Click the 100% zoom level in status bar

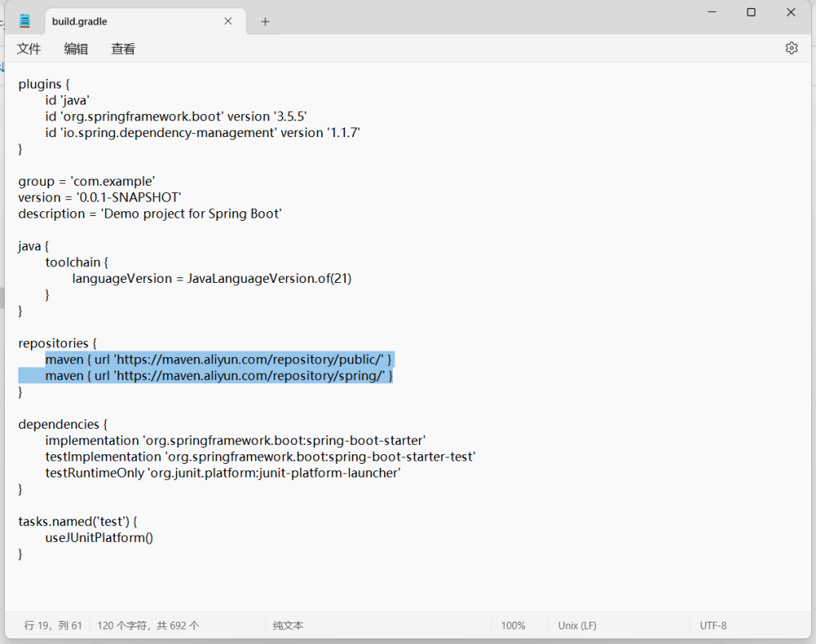click(513, 626)
